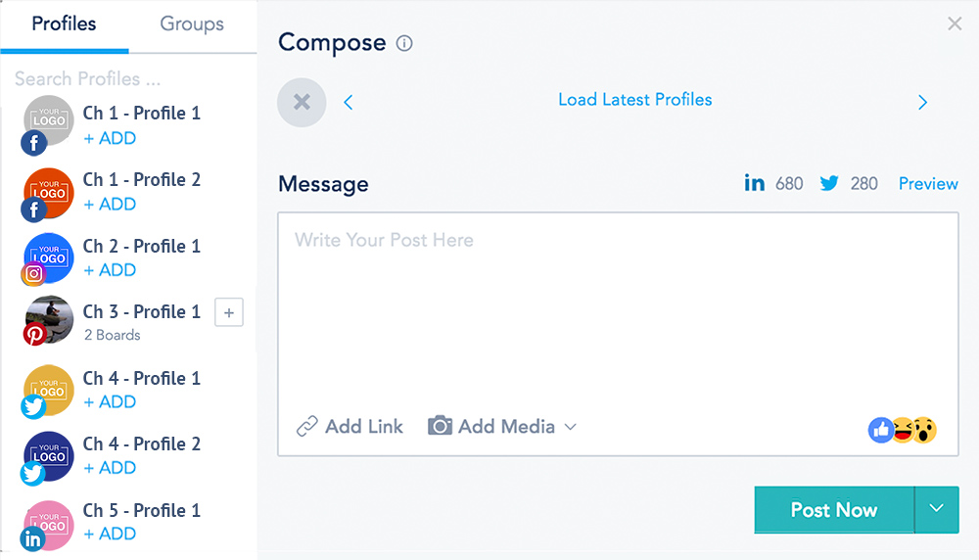
Task: Click the Add Media camera icon
Action: pyautogui.click(x=440, y=426)
